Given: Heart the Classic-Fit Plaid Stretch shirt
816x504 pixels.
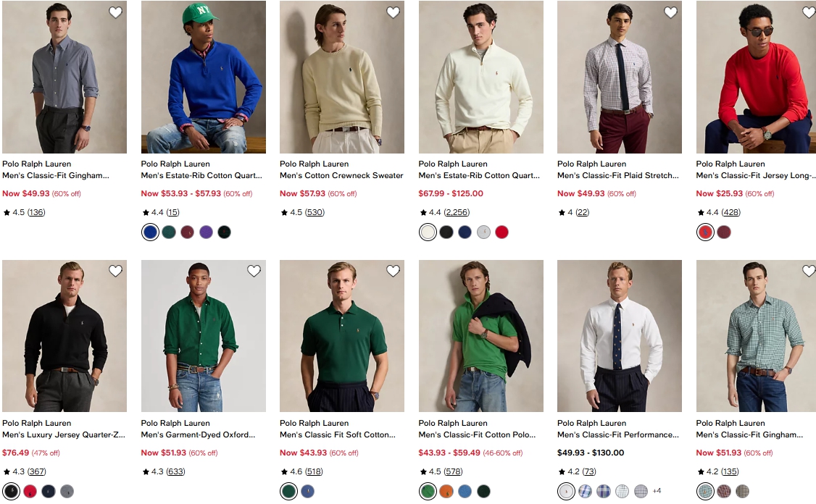Looking at the screenshot, I should [x=670, y=12].
